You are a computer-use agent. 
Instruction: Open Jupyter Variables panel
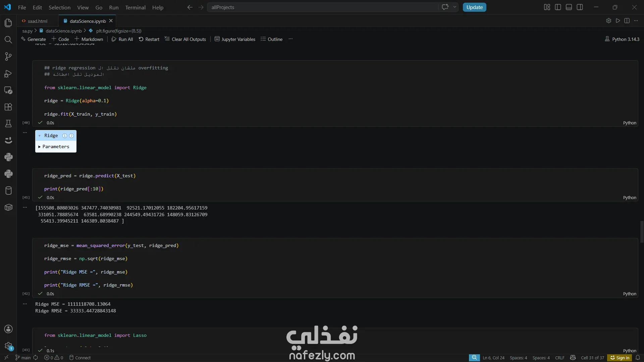[x=235, y=39]
